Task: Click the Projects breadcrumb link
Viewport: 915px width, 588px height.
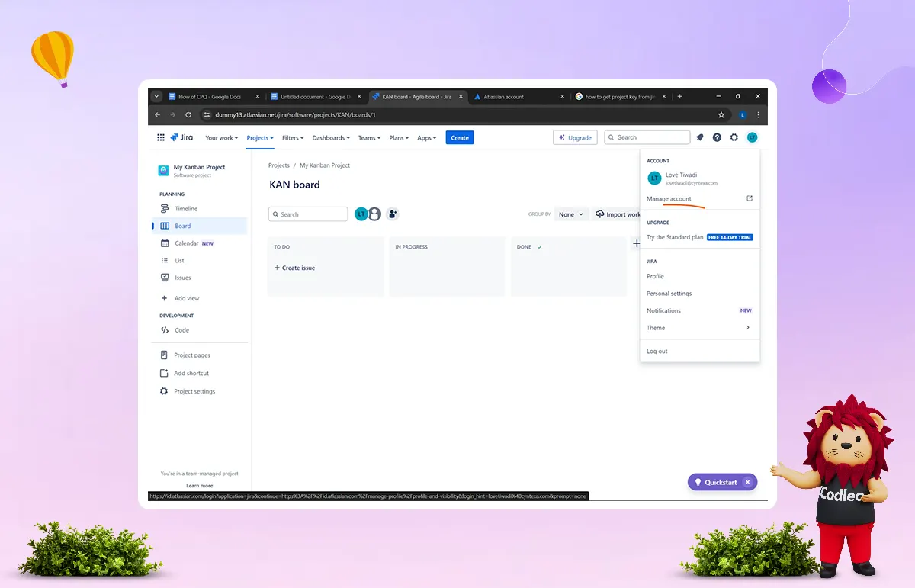Action: click(279, 165)
